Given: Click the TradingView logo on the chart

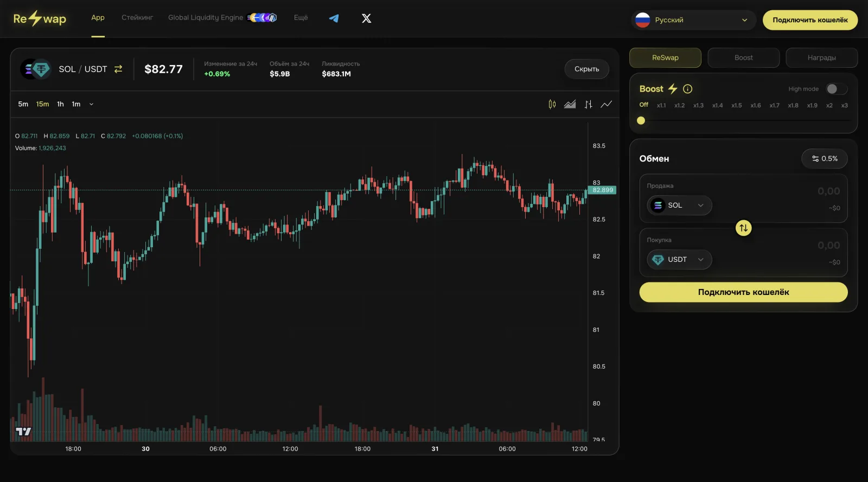Looking at the screenshot, I should (23, 432).
